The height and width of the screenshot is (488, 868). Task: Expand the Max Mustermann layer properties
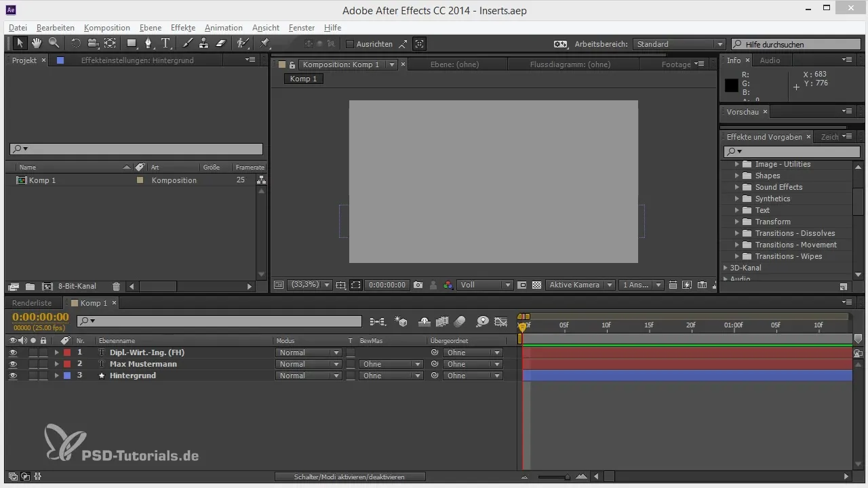click(x=57, y=364)
